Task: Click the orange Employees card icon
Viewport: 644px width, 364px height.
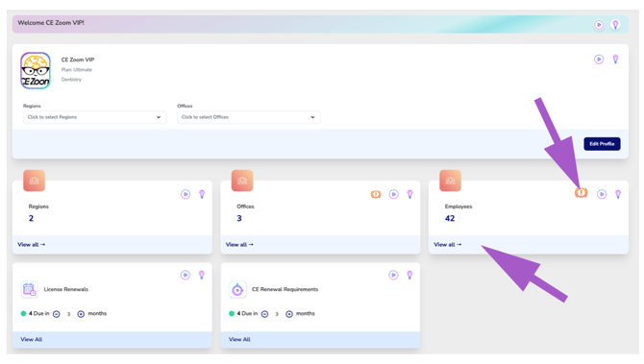Action: point(450,181)
